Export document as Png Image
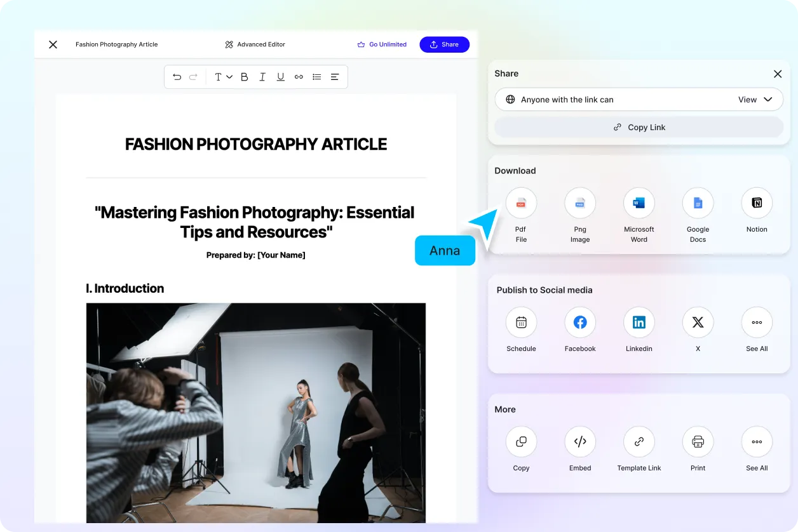 [x=580, y=203]
